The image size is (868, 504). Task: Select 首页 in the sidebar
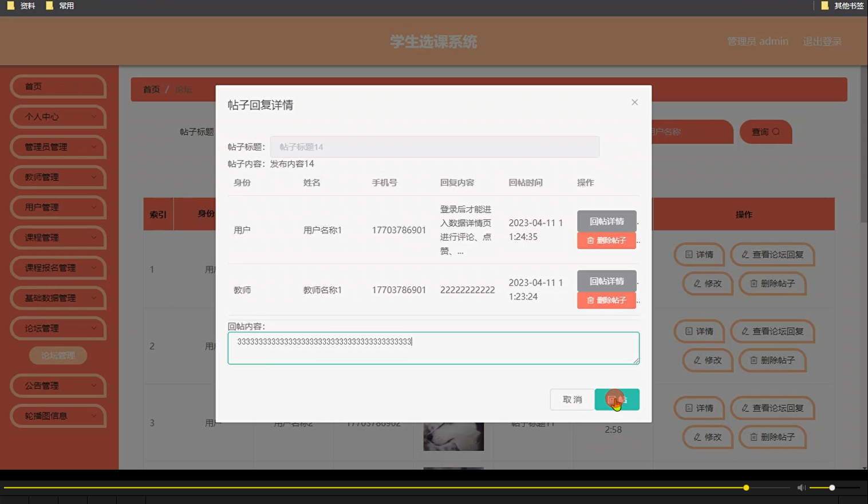(x=57, y=86)
